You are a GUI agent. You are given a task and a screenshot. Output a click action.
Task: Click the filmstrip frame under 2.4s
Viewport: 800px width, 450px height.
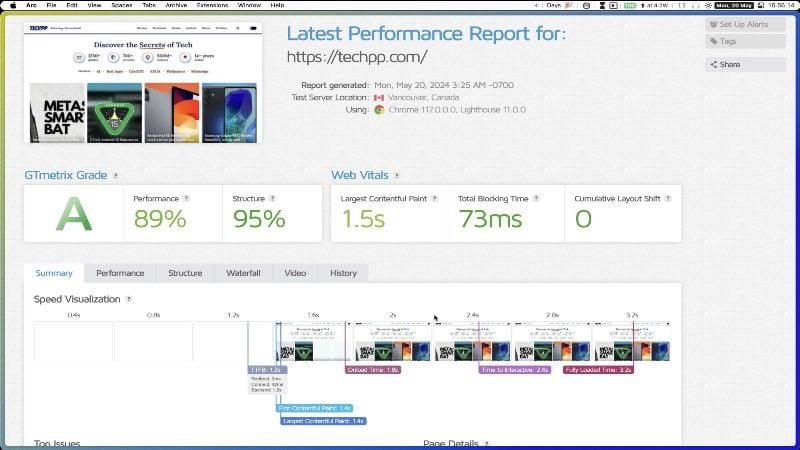(472, 341)
